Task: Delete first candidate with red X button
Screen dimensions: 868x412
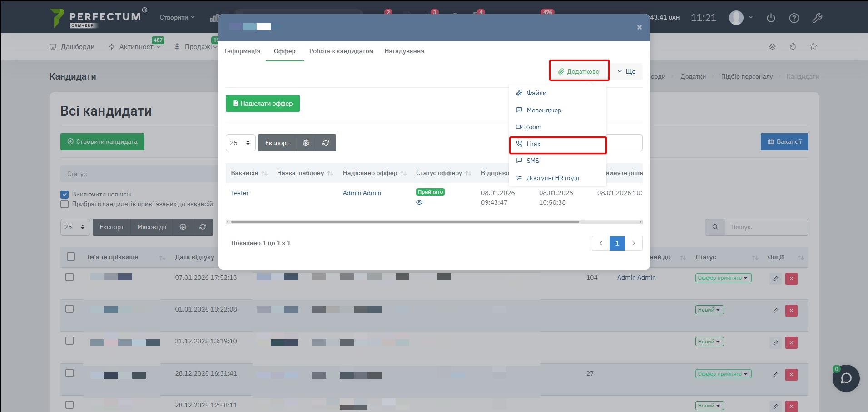Action: [791, 279]
